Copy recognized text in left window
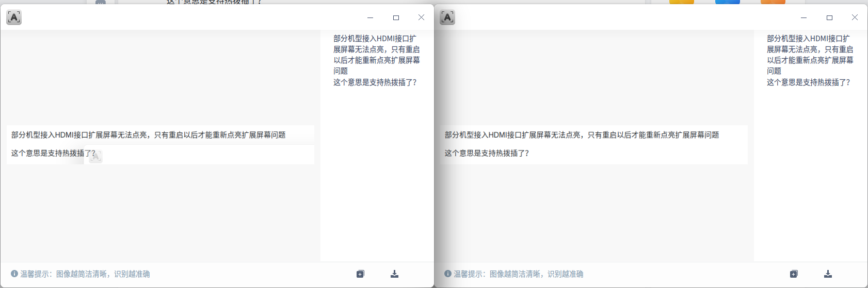 (x=360, y=274)
